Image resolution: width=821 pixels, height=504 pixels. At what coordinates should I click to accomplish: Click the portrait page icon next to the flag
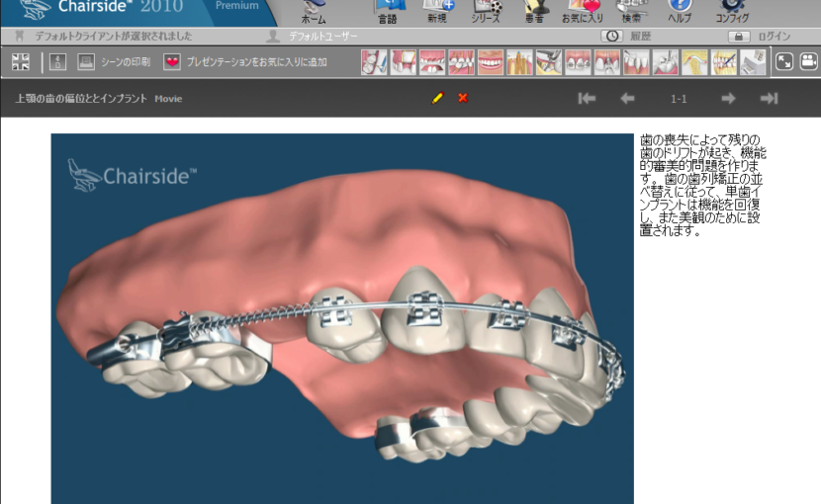[x=57, y=61]
